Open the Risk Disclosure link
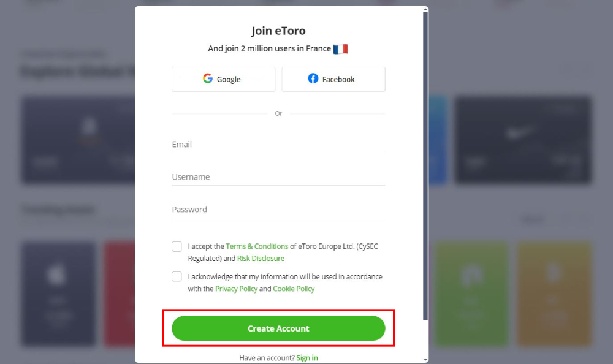Viewport: 613px width, 364px height. [x=261, y=259]
